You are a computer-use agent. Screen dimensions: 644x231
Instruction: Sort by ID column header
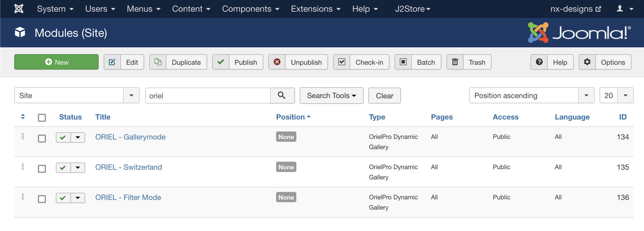click(x=623, y=117)
